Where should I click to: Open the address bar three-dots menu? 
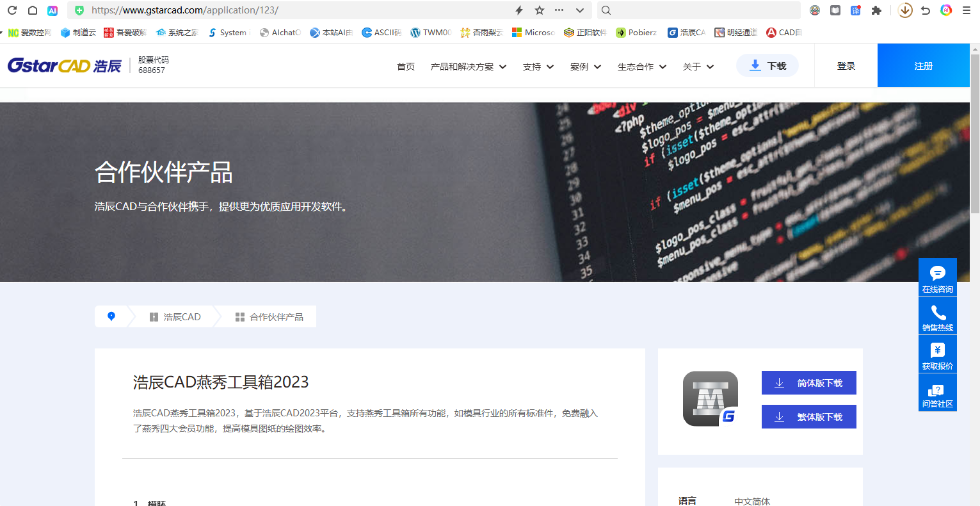point(559,10)
